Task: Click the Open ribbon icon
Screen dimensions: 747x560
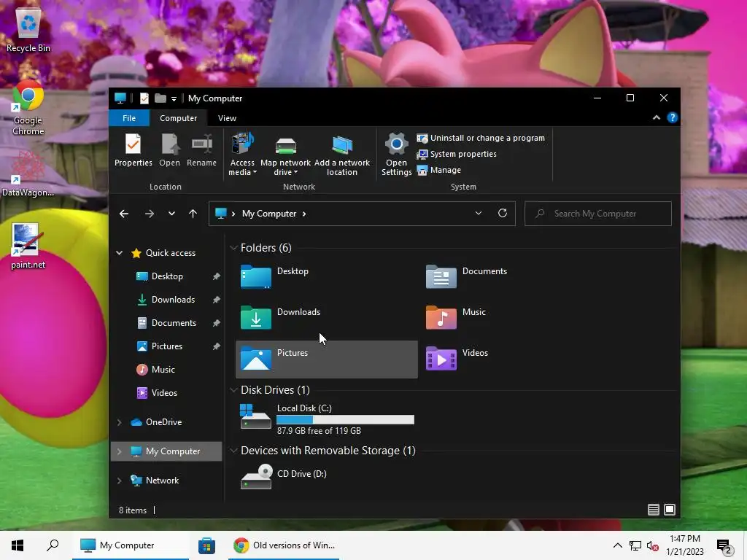Action: pyautogui.click(x=169, y=149)
